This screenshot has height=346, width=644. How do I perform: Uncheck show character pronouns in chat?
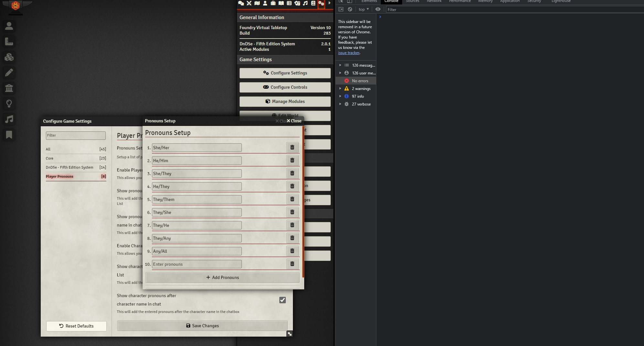(282, 300)
